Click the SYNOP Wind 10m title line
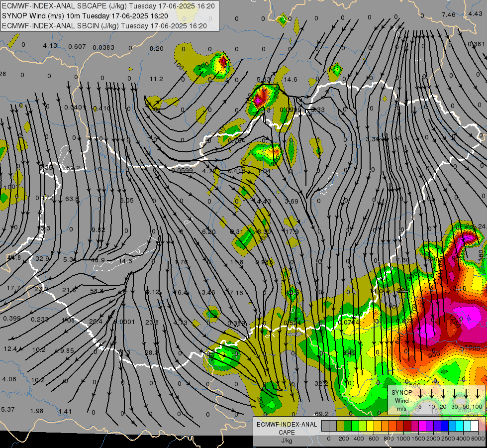This screenshot has height=448, width=487. coord(85,16)
